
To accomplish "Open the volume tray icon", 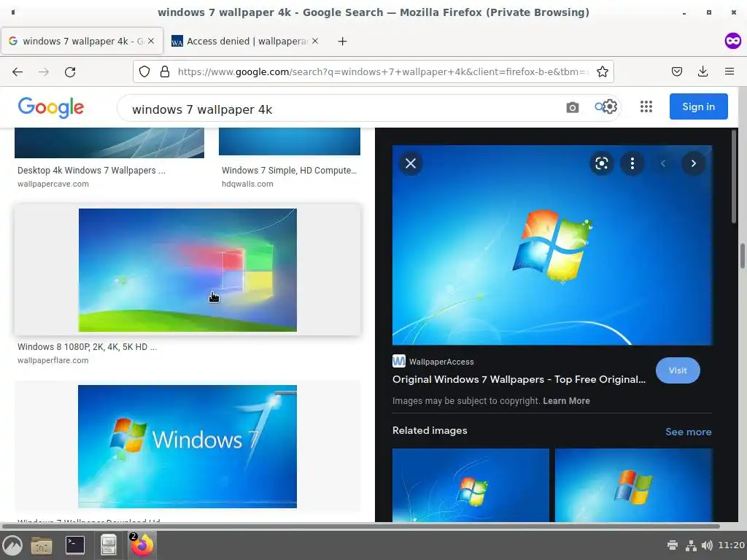I will [707, 545].
